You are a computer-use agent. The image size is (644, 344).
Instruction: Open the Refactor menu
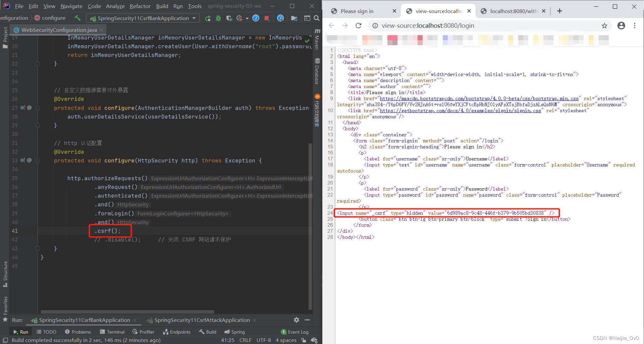pyautogui.click(x=140, y=6)
